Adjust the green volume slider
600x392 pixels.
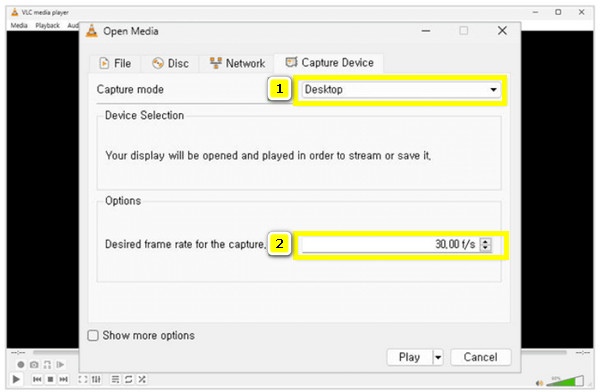tap(565, 381)
